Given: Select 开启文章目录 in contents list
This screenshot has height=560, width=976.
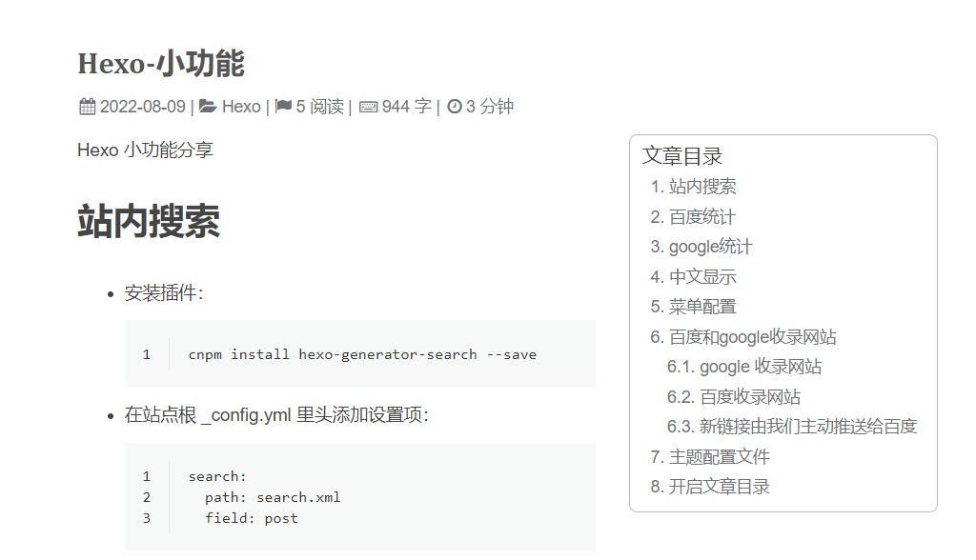Looking at the screenshot, I should pyautogui.click(x=719, y=487).
